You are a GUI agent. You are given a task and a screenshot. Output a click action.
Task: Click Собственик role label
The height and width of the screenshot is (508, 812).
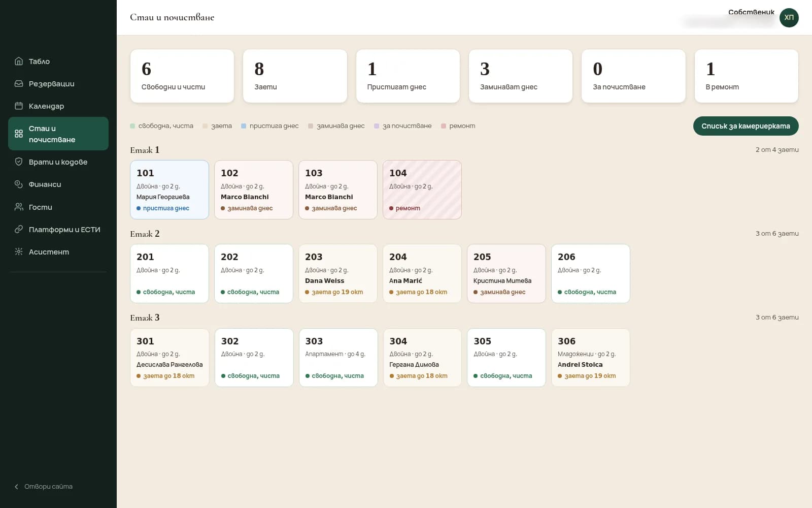[x=751, y=12]
